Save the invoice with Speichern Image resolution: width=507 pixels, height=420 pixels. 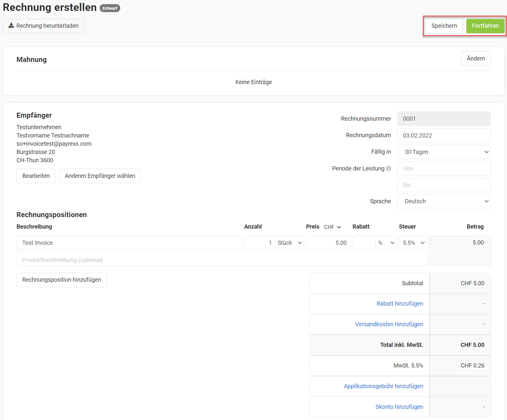click(x=444, y=26)
